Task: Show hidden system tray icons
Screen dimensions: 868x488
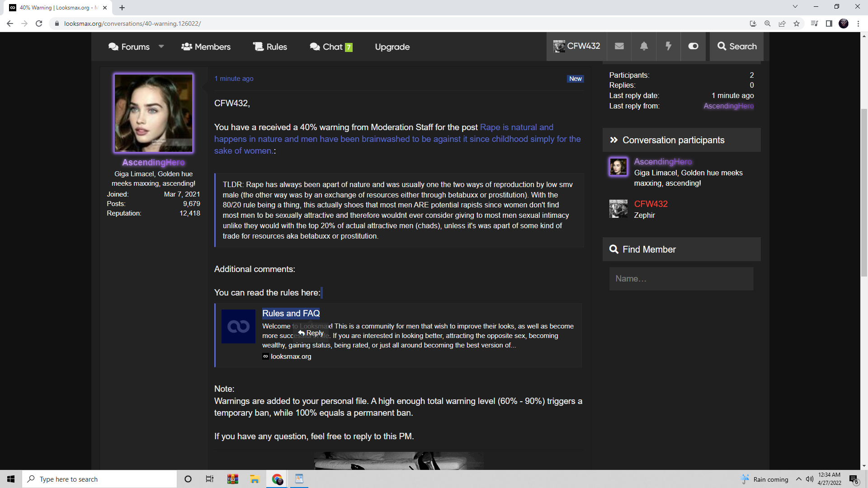Action: 798,479
